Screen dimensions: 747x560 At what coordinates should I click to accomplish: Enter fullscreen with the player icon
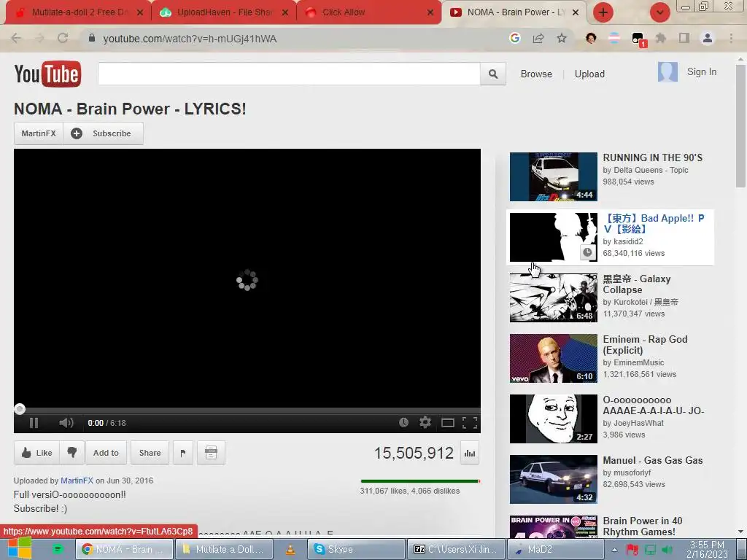tap(470, 423)
